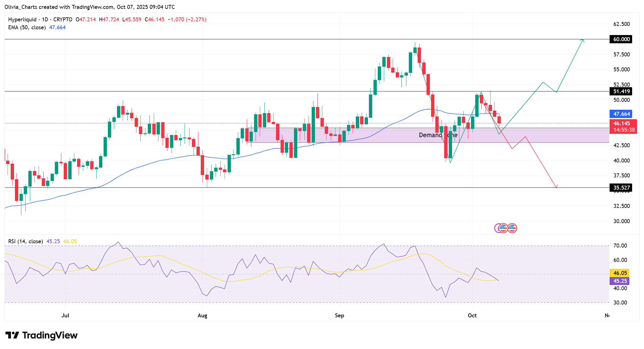Click the Aug label on the time axis

[202, 315]
